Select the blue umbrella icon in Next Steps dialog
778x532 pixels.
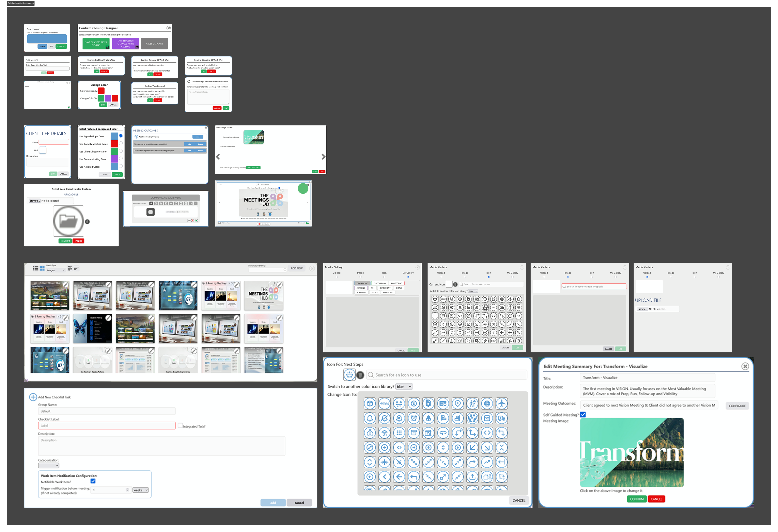(384, 433)
